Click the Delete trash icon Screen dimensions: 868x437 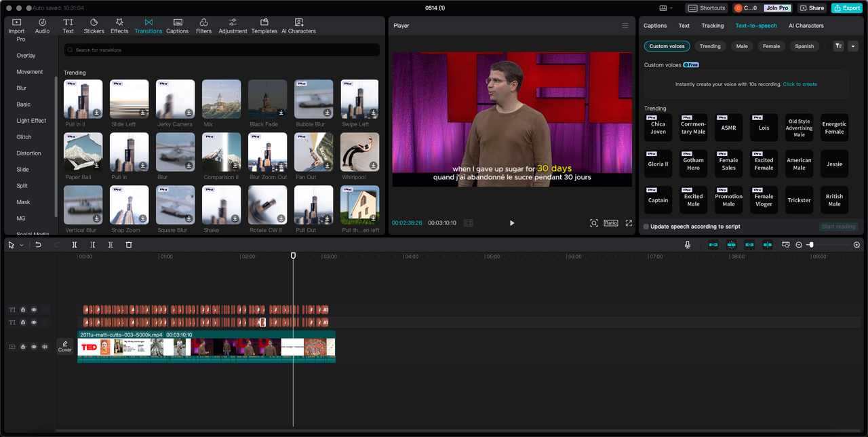(129, 244)
